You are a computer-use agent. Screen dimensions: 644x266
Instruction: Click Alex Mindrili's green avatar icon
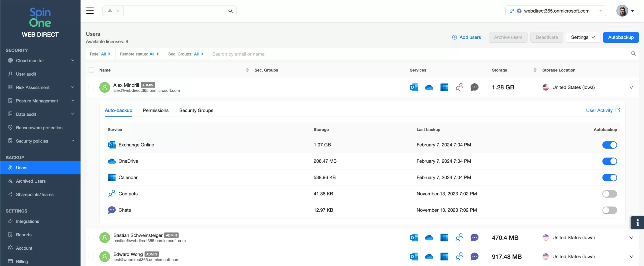pyautogui.click(x=105, y=87)
